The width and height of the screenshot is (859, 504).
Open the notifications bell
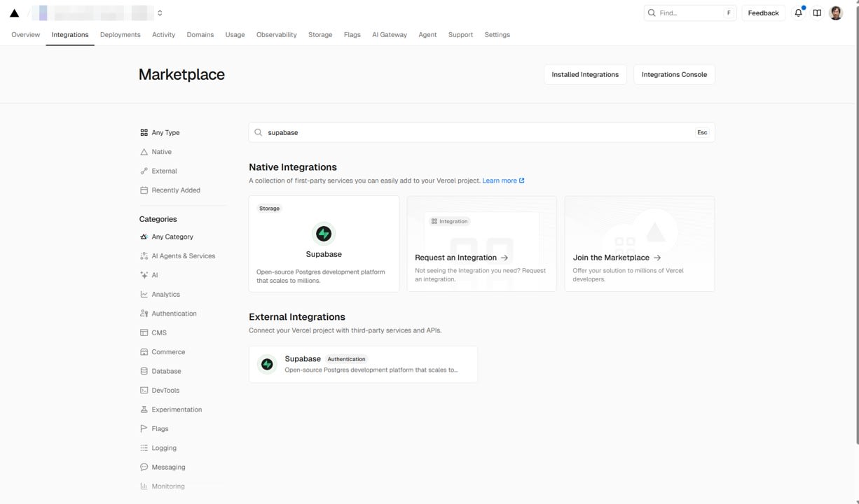point(798,13)
